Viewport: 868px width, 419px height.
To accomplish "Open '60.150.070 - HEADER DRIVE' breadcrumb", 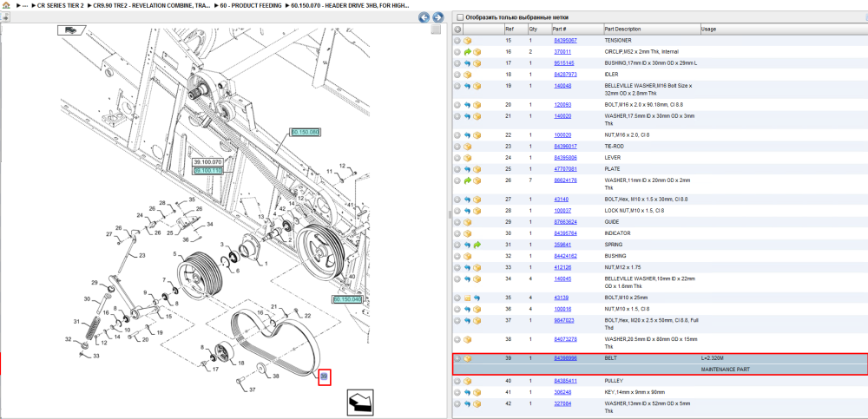I will pos(350,5).
